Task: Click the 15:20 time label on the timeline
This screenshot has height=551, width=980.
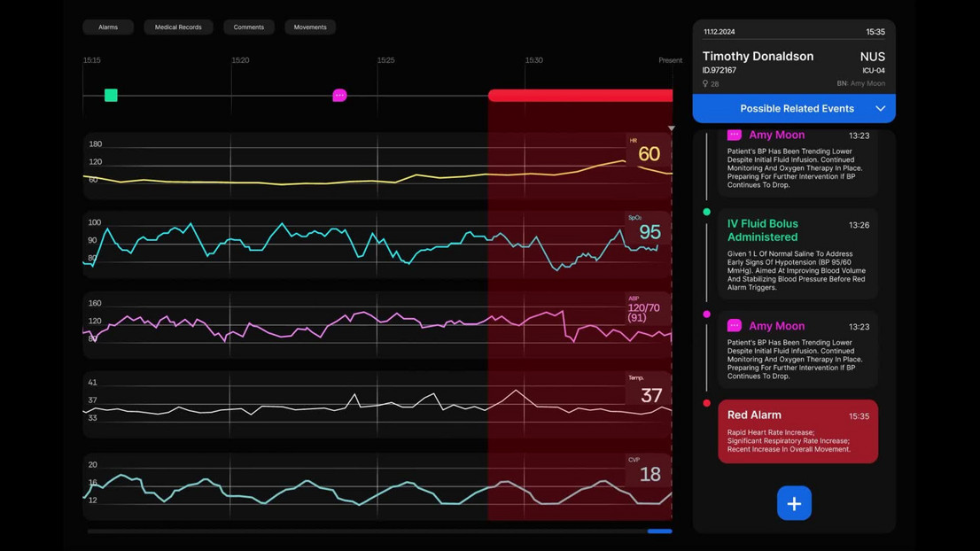Action: click(240, 60)
